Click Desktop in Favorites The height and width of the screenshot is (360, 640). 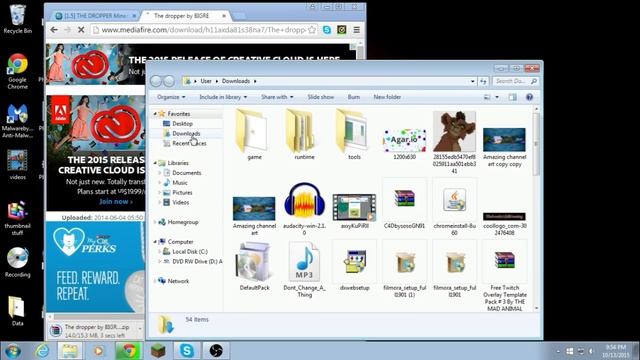coord(182,124)
